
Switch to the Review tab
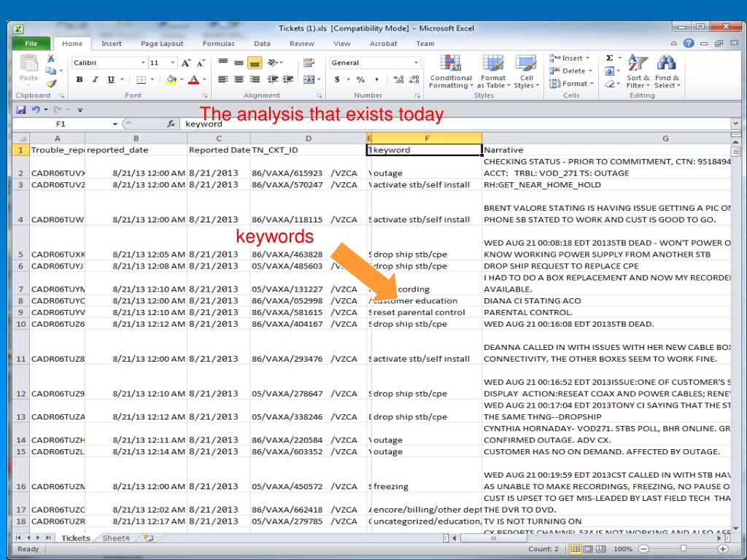pyautogui.click(x=302, y=43)
